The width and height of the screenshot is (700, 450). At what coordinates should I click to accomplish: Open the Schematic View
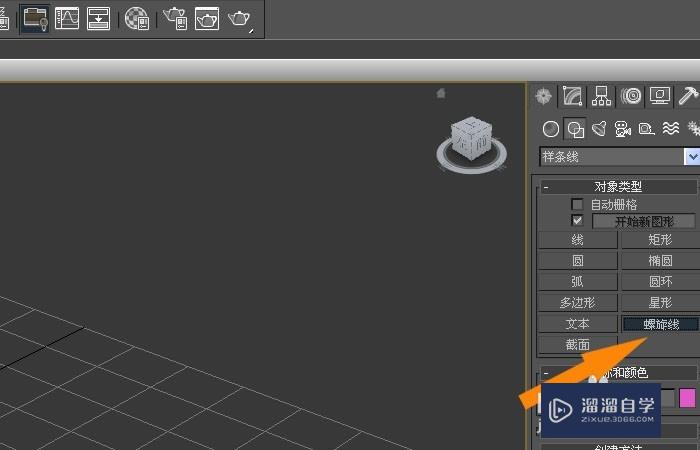(x=98, y=18)
